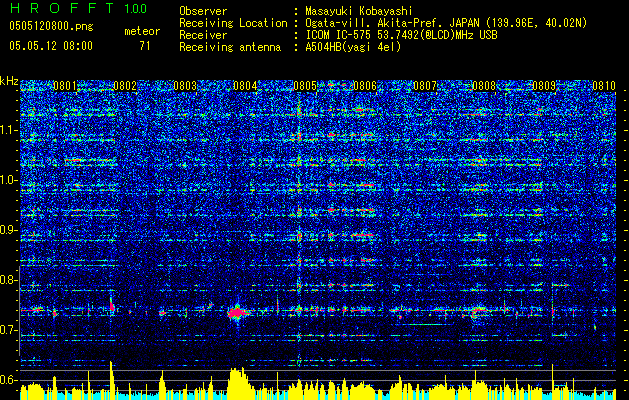Select the antenna text A504HB(yagi 4el)
The width and height of the screenshot is (629, 400).
click(x=353, y=47)
